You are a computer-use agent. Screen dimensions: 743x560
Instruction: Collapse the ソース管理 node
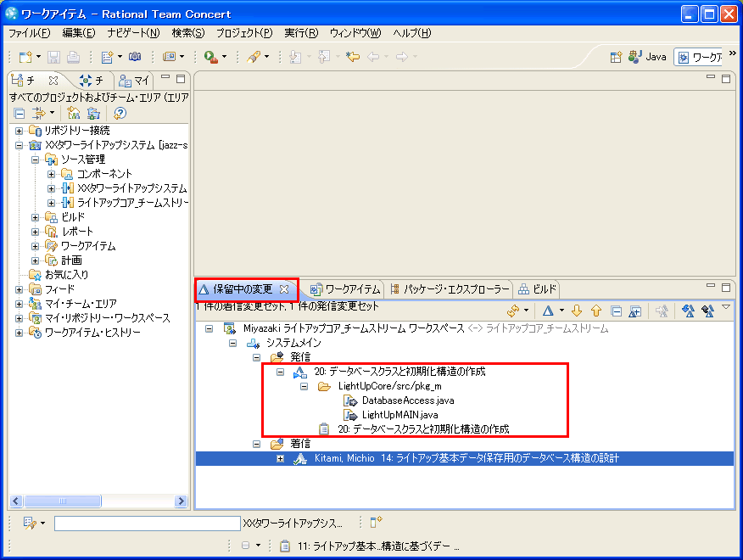pos(35,160)
